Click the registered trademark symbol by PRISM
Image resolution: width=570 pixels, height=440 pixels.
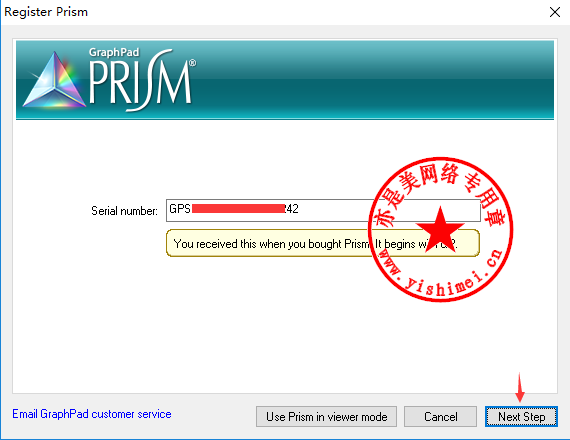click(x=193, y=63)
